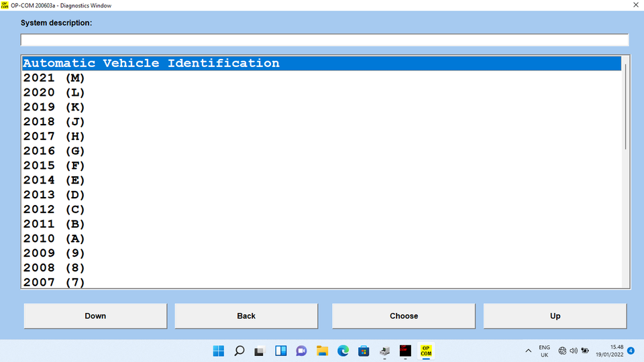
Task: Click the list's vertical scrollbar thumb
Action: click(x=625, y=107)
